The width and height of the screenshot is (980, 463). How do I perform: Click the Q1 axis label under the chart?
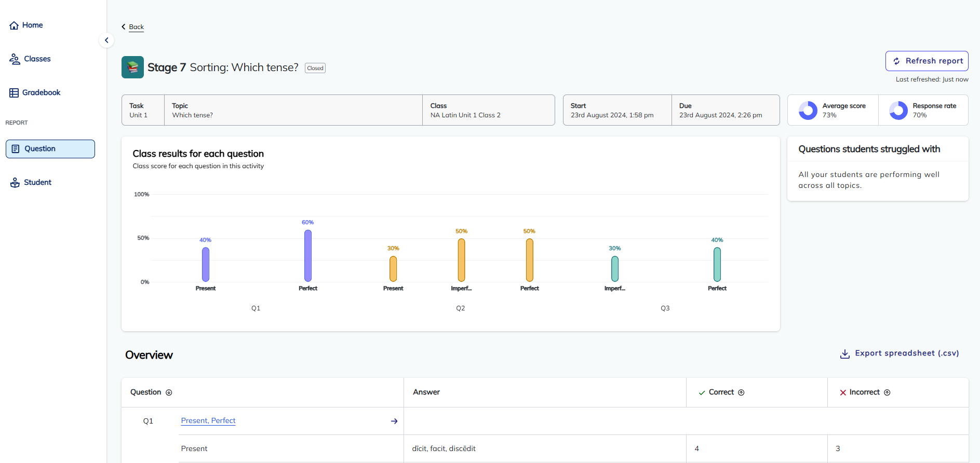coord(256,308)
